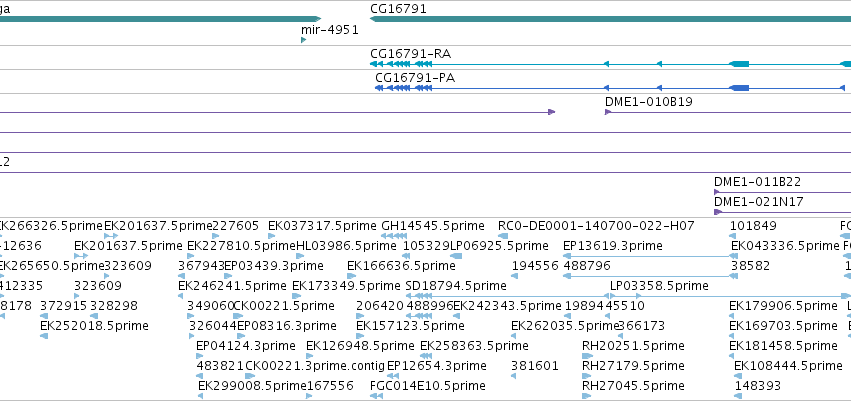The height and width of the screenshot is (401, 851).
Task: Open the EK157123.5prime label
Action: tap(410, 326)
